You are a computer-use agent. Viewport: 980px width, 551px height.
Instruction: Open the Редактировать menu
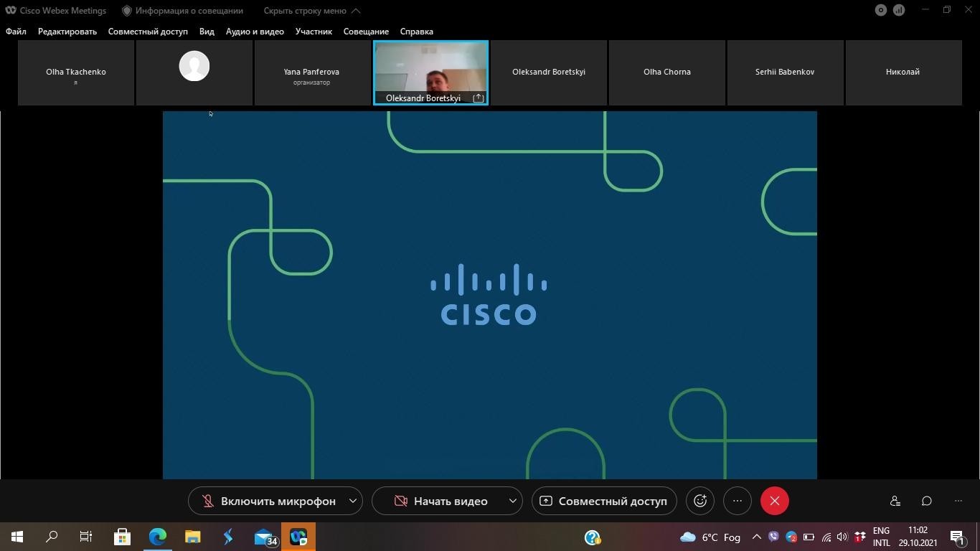[67, 32]
